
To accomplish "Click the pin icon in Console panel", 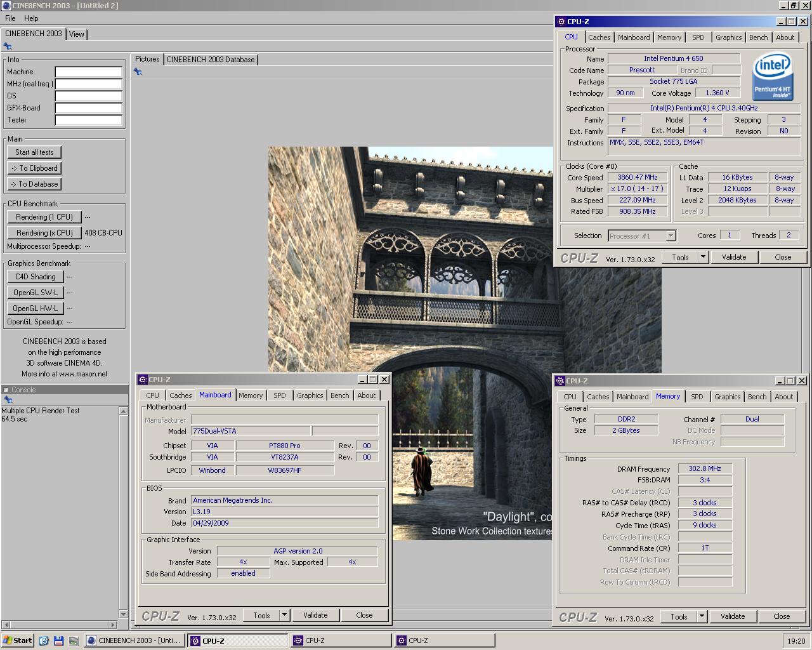I will [x=8, y=400].
